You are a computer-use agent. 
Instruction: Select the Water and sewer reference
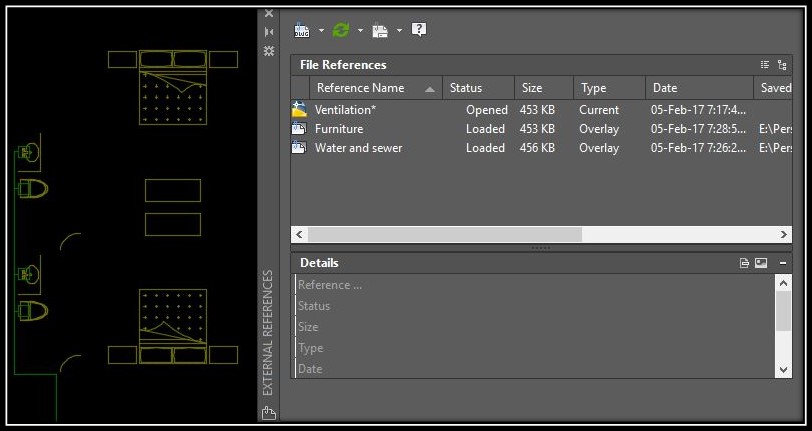click(x=541, y=148)
